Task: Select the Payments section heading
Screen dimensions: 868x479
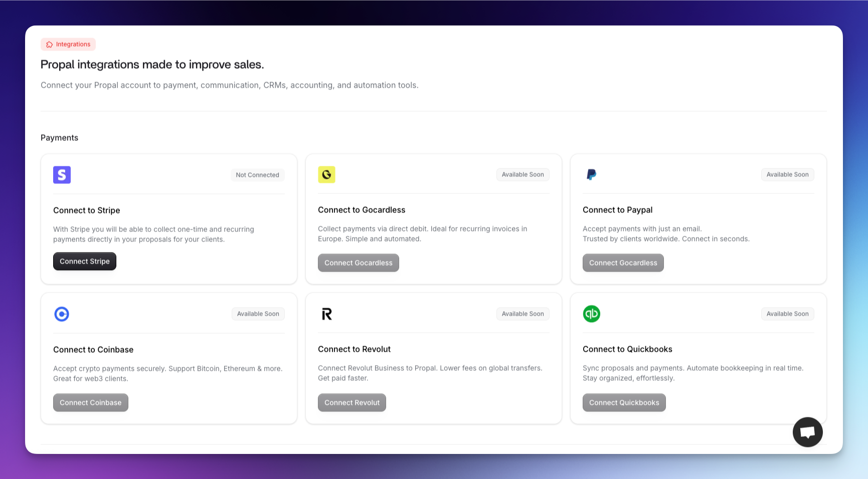Action: pos(59,138)
